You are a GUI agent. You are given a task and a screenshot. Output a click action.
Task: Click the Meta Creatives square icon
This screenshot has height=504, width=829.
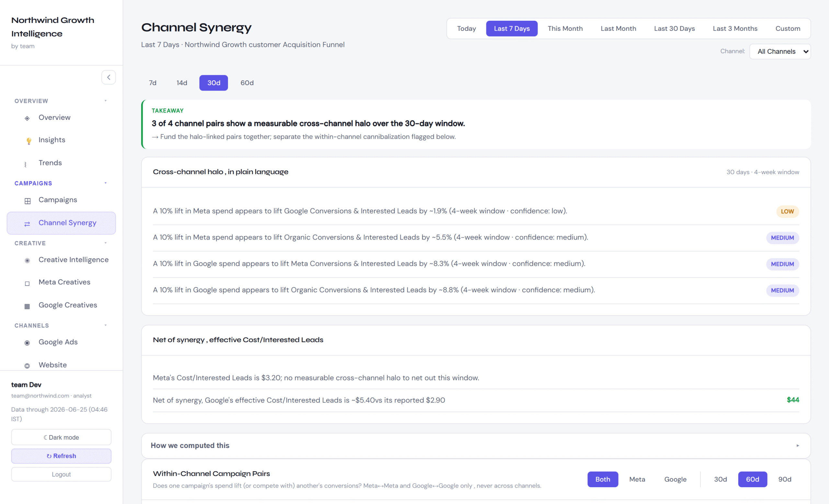tap(27, 283)
